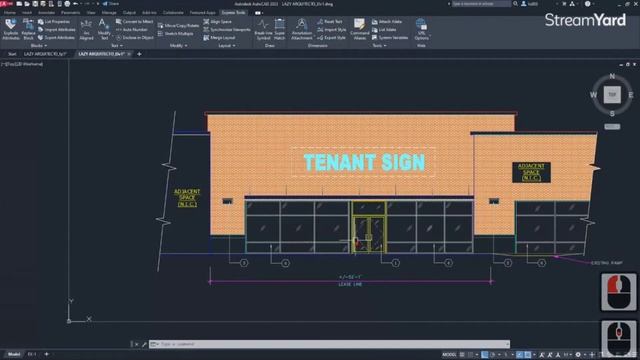The height and width of the screenshot is (360, 640).
Task: Select the Express Tools ribbon tab
Action: [233, 13]
